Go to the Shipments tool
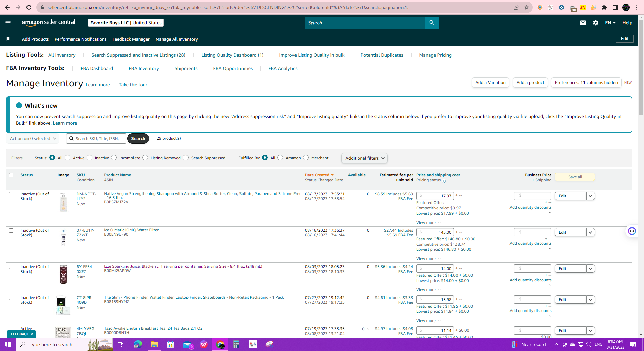644x351 pixels. (x=186, y=68)
